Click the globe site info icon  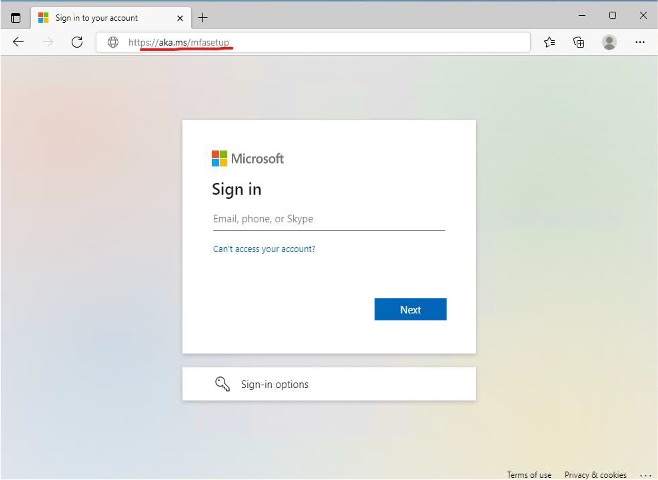pos(112,42)
